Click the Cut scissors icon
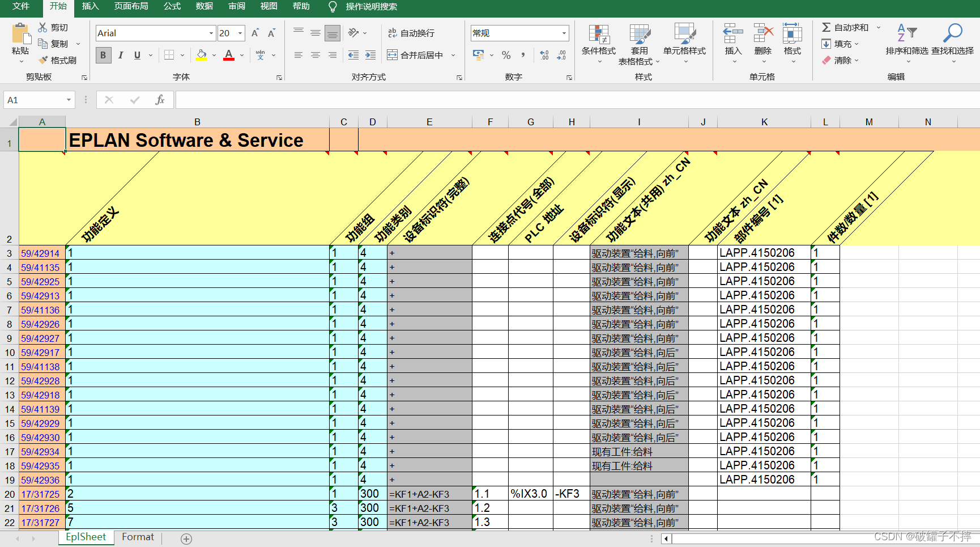980x547 pixels. pos(42,27)
